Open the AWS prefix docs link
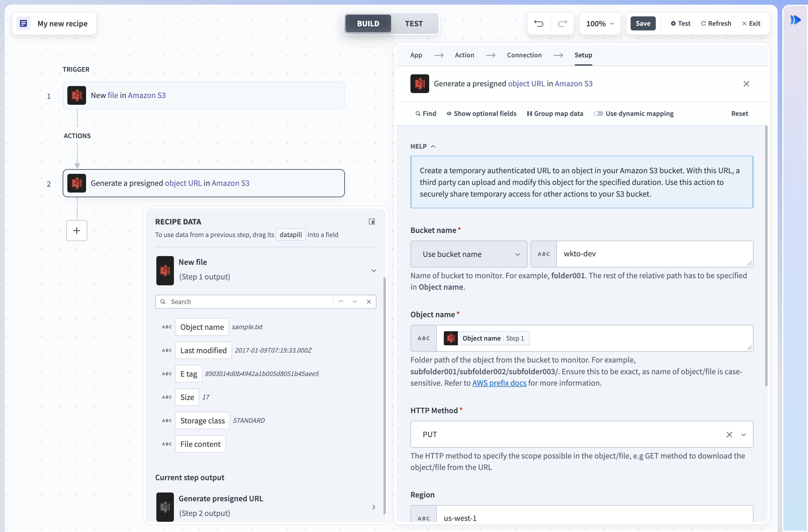Screen dimensions: 808x532 click(499, 383)
